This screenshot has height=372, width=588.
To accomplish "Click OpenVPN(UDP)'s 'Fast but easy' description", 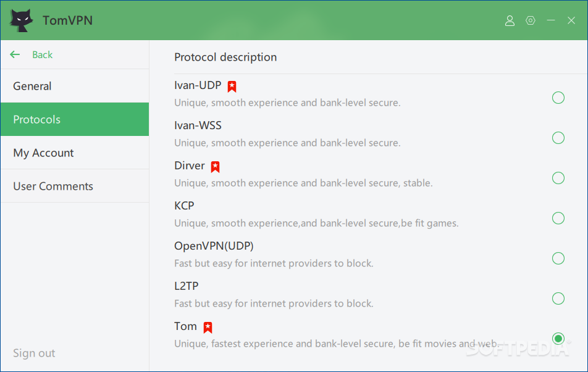I will click(x=274, y=264).
